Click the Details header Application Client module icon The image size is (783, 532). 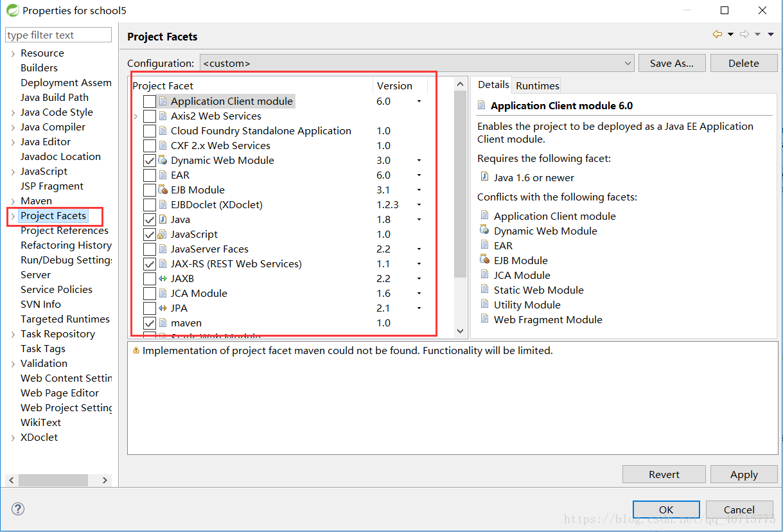(x=482, y=105)
